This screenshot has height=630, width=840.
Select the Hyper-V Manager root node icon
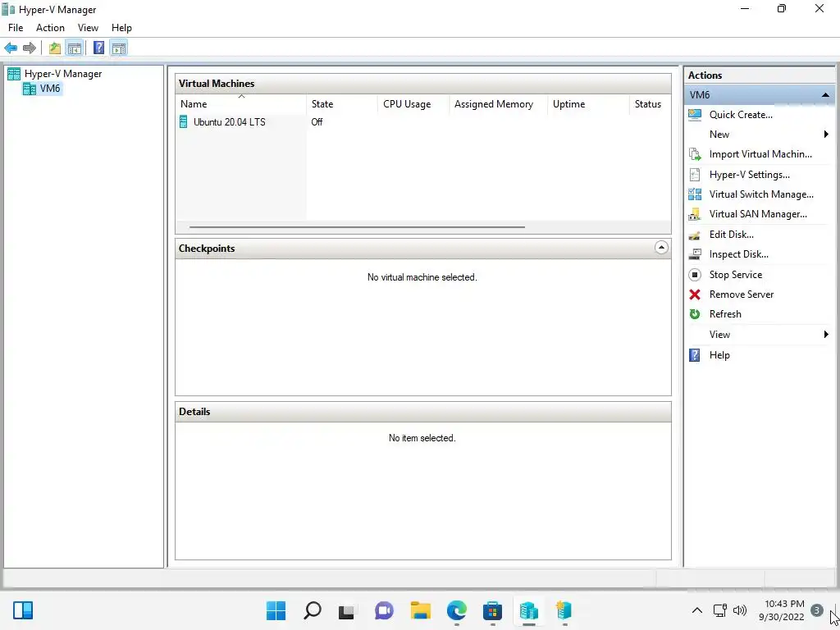(x=14, y=74)
